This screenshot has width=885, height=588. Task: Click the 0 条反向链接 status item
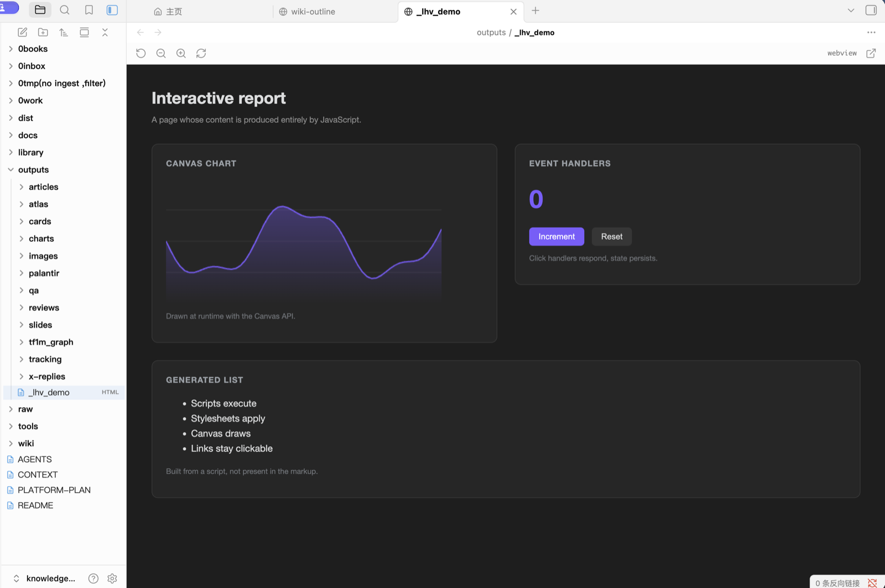[x=837, y=583]
